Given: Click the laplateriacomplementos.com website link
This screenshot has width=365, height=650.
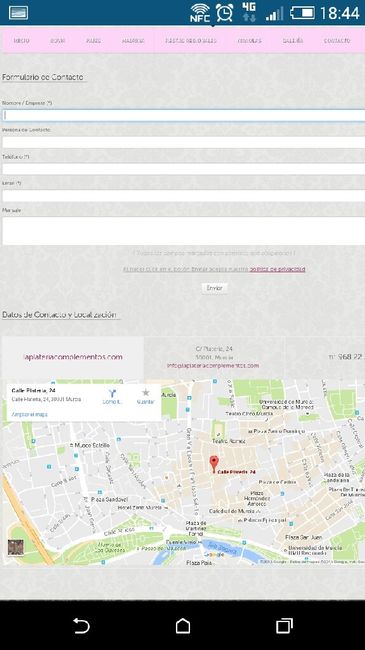Looking at the screenshot, I should click(x=73, y=357).
